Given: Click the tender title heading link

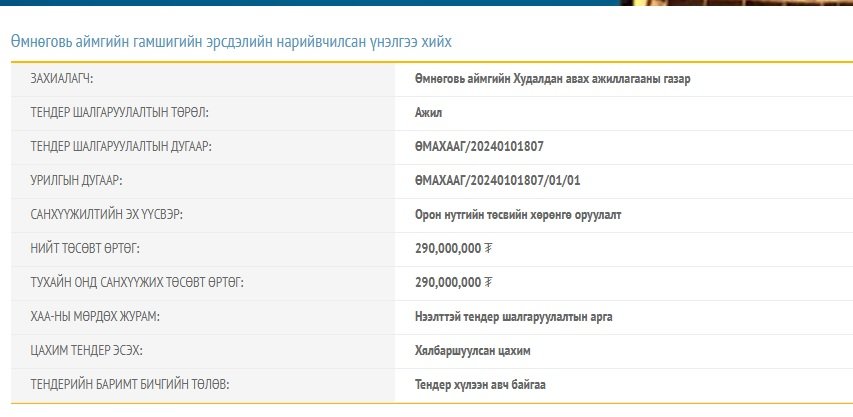Looking at the screenshot, I should [x=231, y=42].
